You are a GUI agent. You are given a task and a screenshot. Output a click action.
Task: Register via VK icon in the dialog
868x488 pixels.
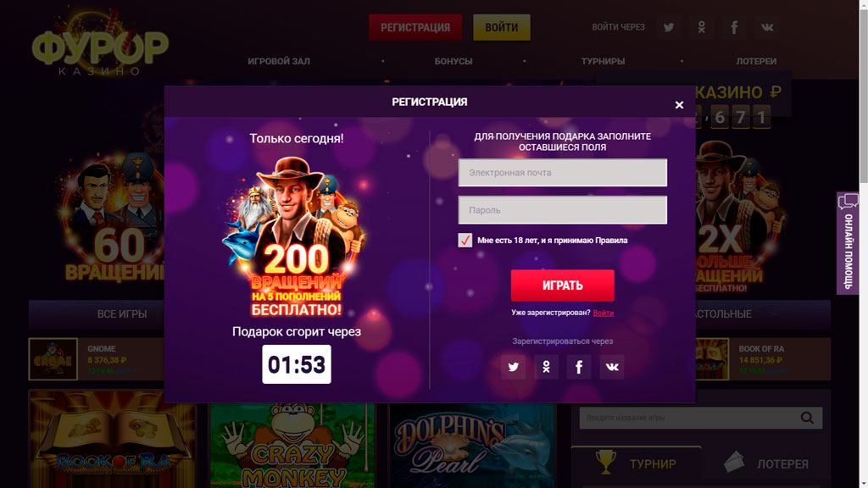[612, 367]
